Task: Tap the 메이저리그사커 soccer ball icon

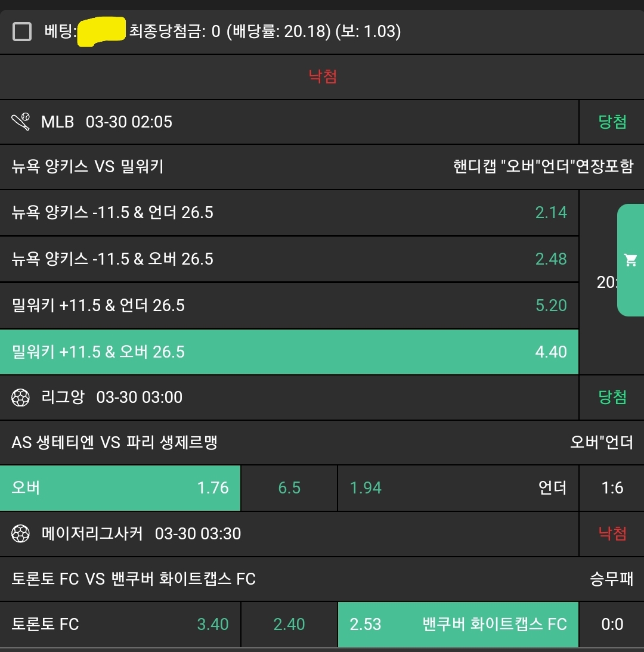Action: tap(21, 533)
